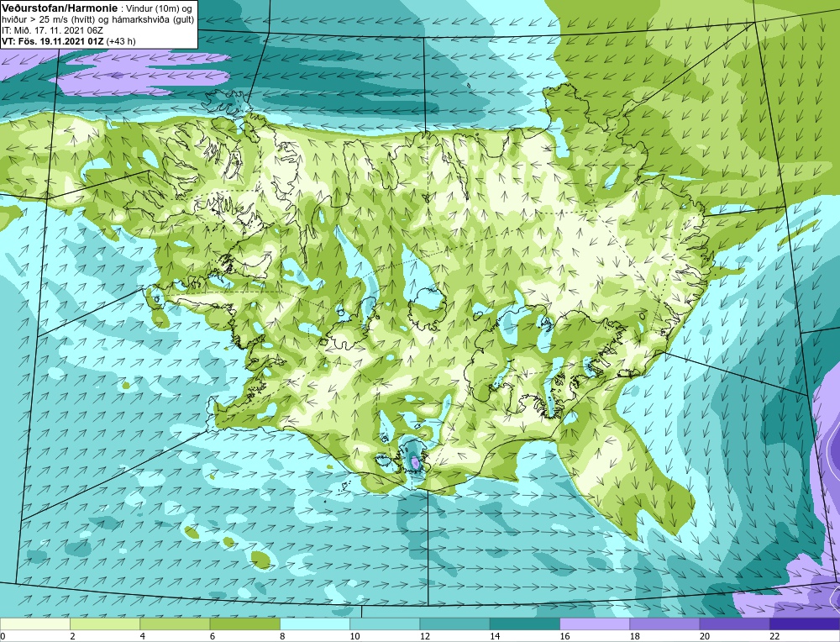The height and width of the screenshot is (642, 840).
Task: Click the legend scale label '4'
Action: click(143, 636)
